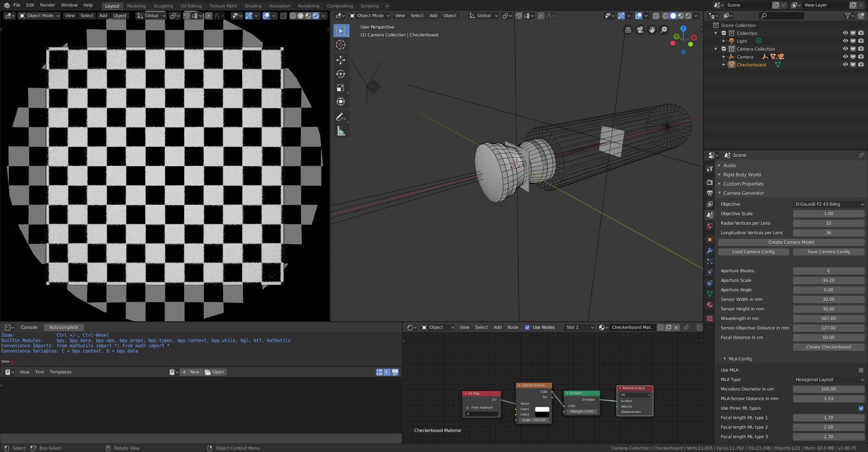868x452 pixels.
Task: Enable the Use MLA checkbox
Action: click(860, 370)
